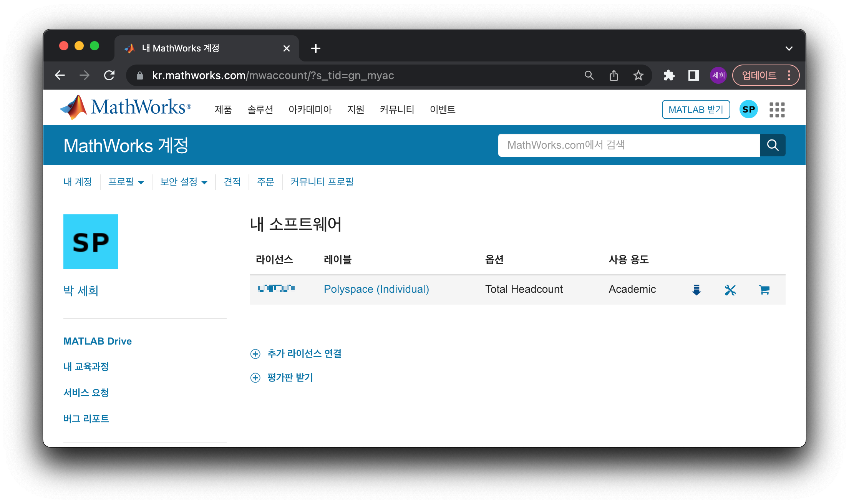Open Chrome extensions puzzle icon

[x=669, y=75]
